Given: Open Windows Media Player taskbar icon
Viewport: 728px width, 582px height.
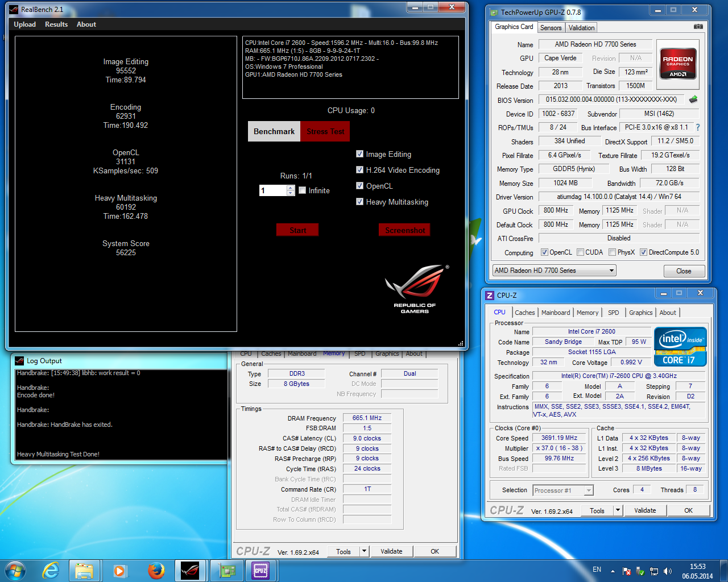Looking at the screenshot, I should (x=120, y=571).
